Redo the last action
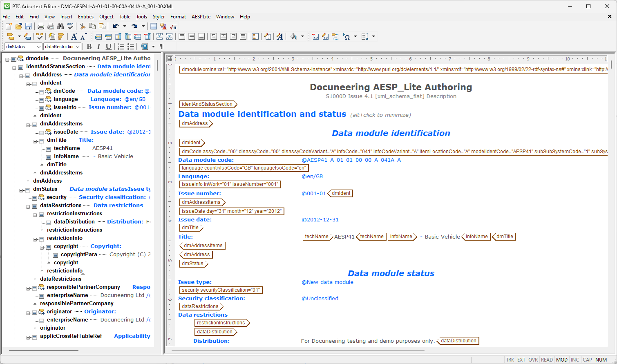The width and height of the screenshot is (617, 364). pyautogui.click(x=134, y=26)
